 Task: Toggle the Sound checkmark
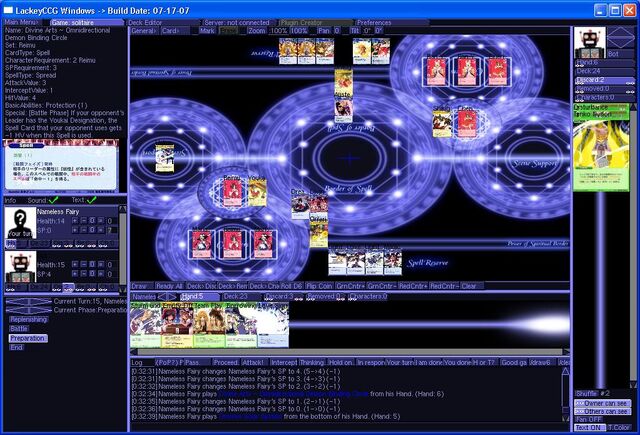(x=53, y=200)
